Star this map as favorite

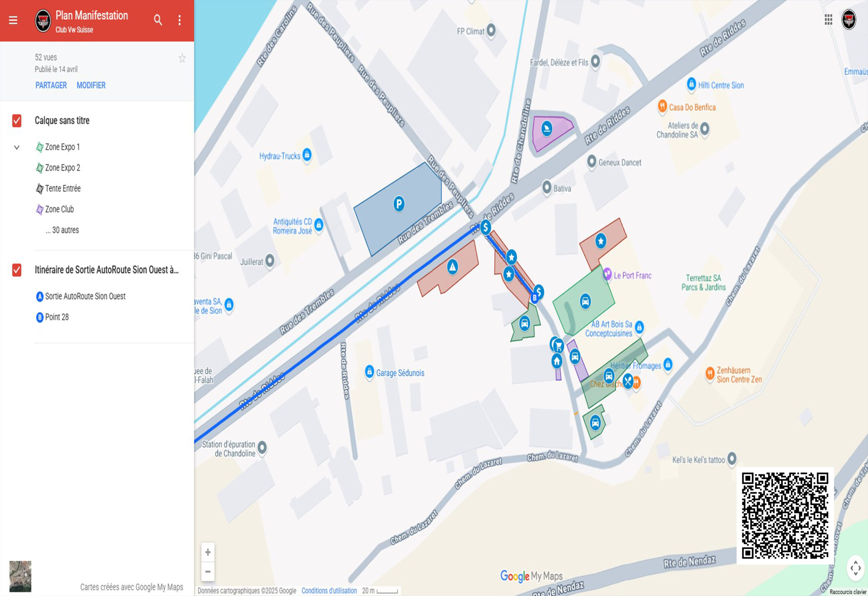click(x=182, y=58)
